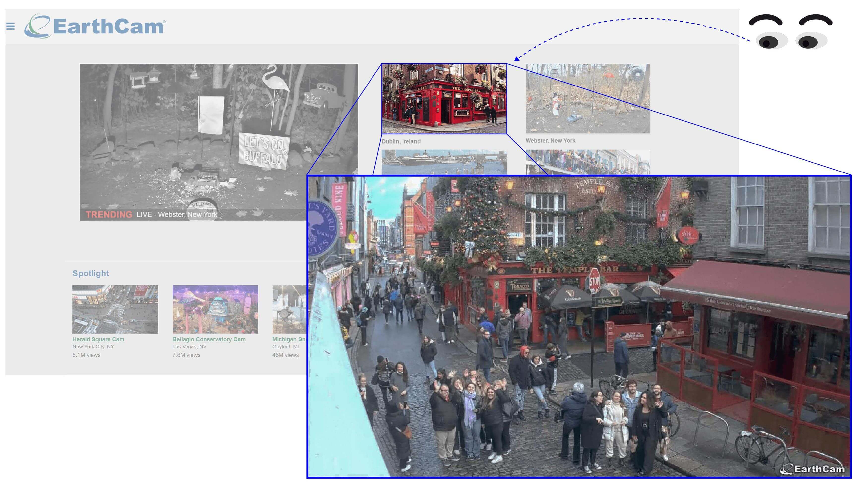Click the EarthCam logo
Screen dimensions: 868x488
95,26
